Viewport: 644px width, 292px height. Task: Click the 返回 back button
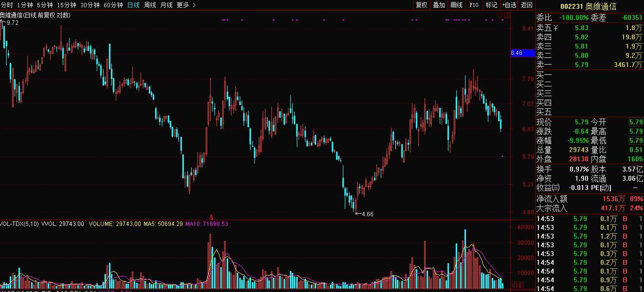[526, 5]
